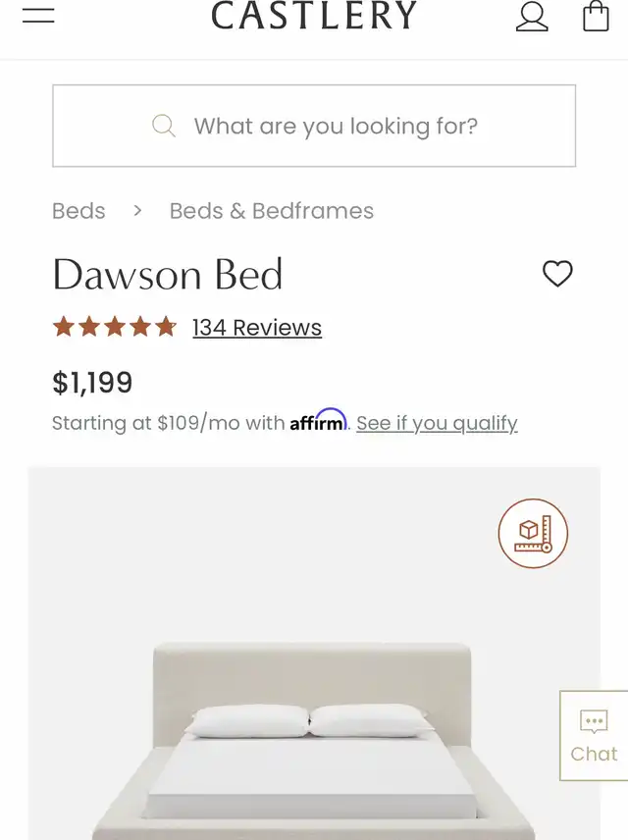Click 'See if you qualify' link

pyautogui.click(x=437, y=423)
